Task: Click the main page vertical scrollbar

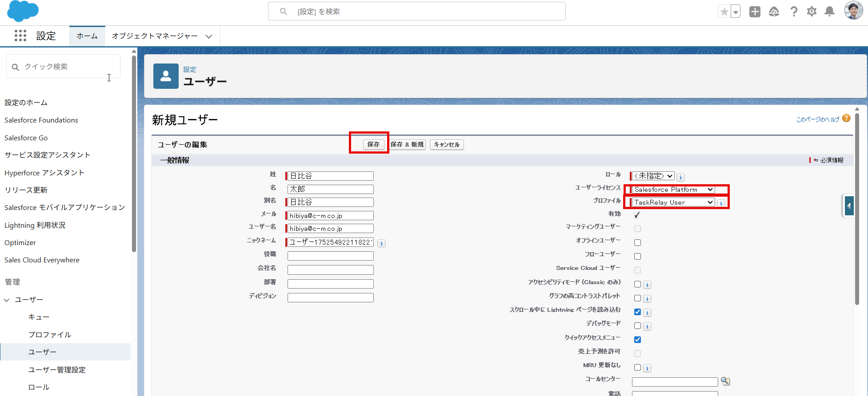Action: (857, 209)
